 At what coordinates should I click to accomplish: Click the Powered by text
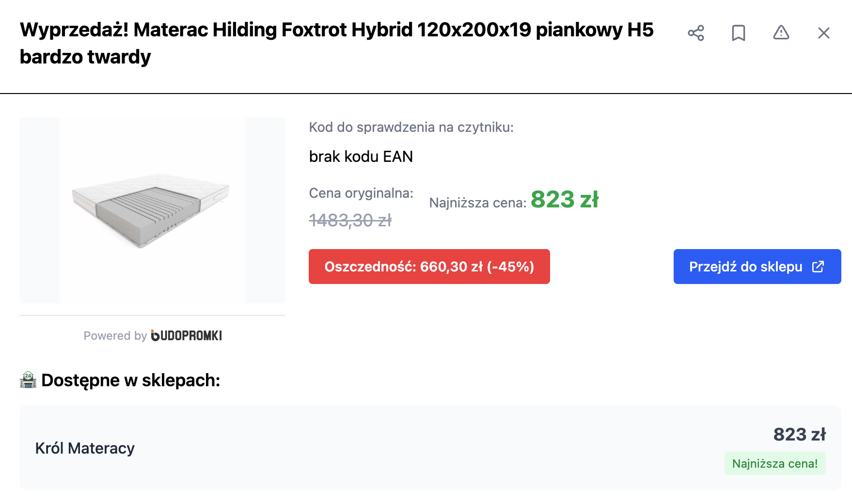pyautogui.click(x=115, y=336)
